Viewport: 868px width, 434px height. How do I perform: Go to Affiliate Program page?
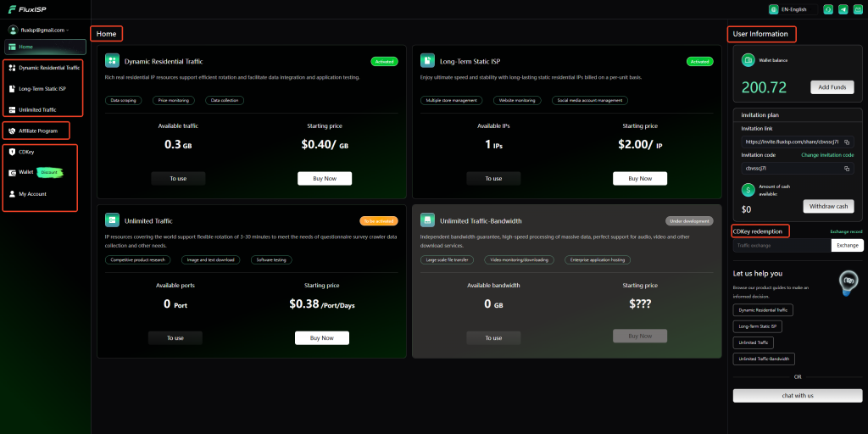click(37, 131)
